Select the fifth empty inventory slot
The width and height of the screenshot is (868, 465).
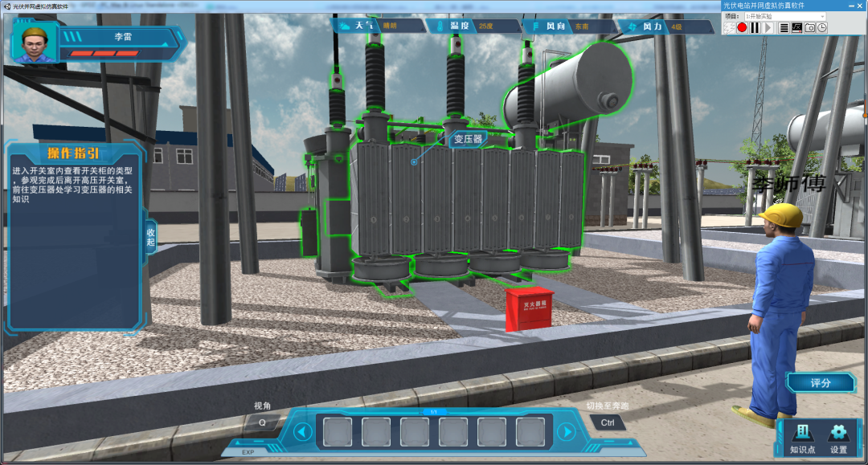pyautogui.click(x=492, y=432)
